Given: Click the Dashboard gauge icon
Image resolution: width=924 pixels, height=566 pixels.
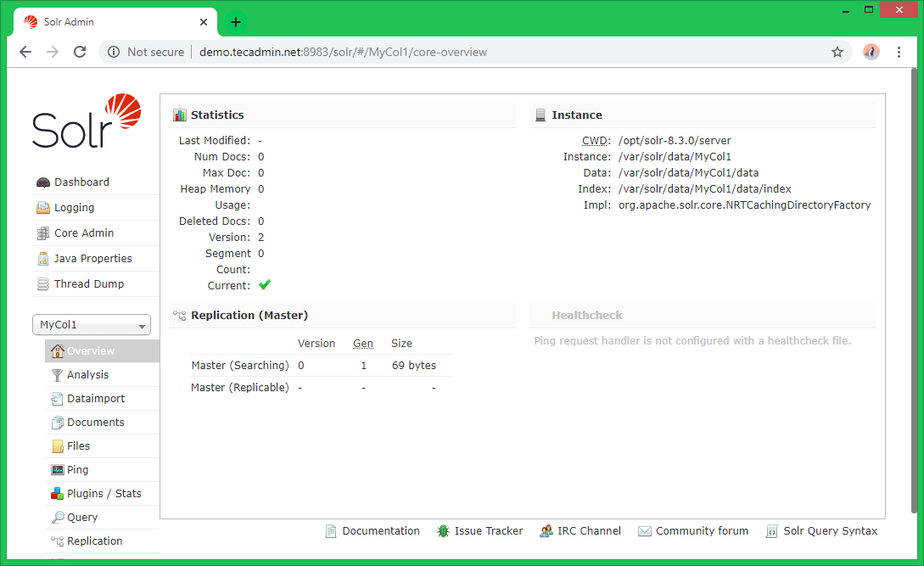Looking at the screenshot, I should pyautogui.click(x=43, y=182).
